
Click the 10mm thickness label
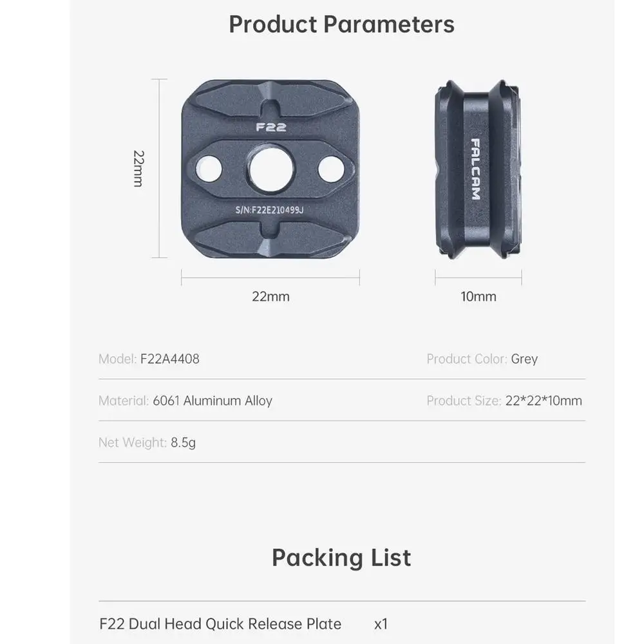[478, 296]
